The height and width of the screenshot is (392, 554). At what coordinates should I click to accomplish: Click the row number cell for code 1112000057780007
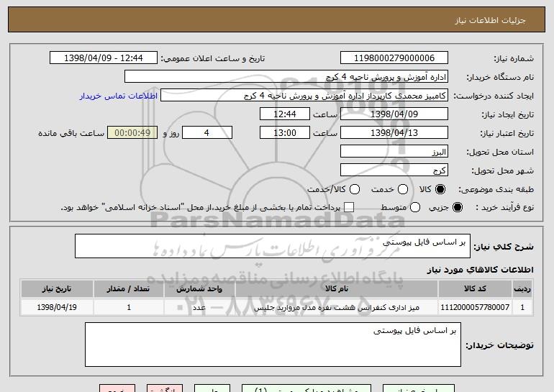[x=522, y=307]
